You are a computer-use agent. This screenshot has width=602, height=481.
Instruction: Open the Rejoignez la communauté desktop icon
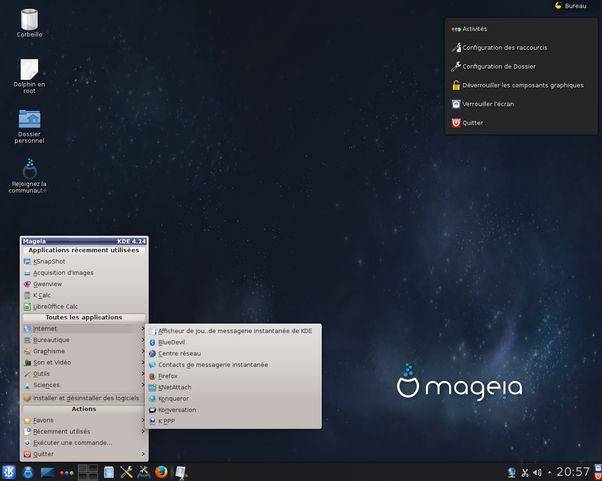tap(29, 176)
